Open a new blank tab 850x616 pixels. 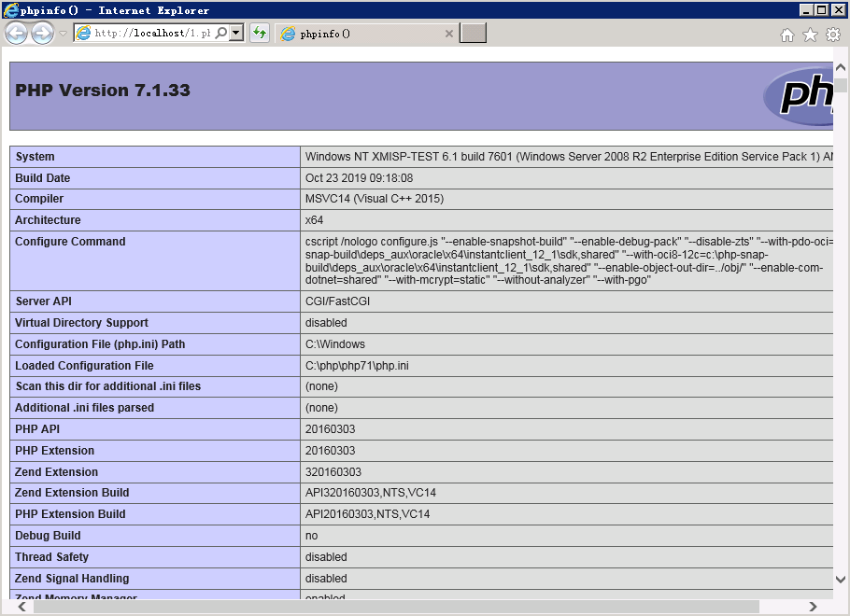[474, 34]
